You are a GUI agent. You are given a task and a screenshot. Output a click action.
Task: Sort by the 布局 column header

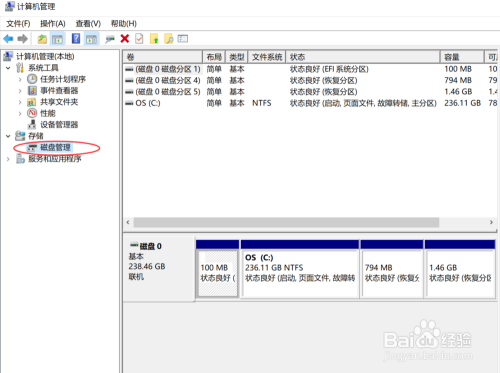(x=214, y=57)
